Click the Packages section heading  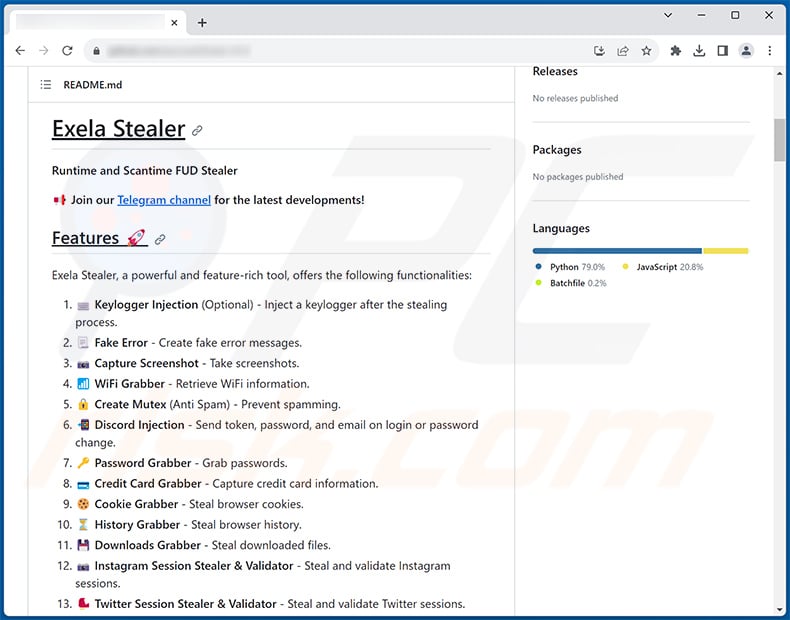tap(557, 150)
